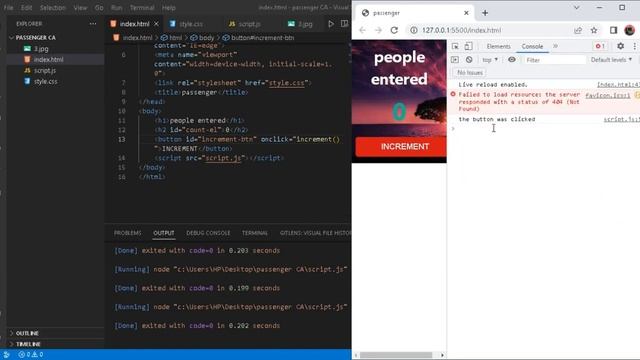
Task: Open the Terminal menu in VS Code
Action: [x=142, y=7]
